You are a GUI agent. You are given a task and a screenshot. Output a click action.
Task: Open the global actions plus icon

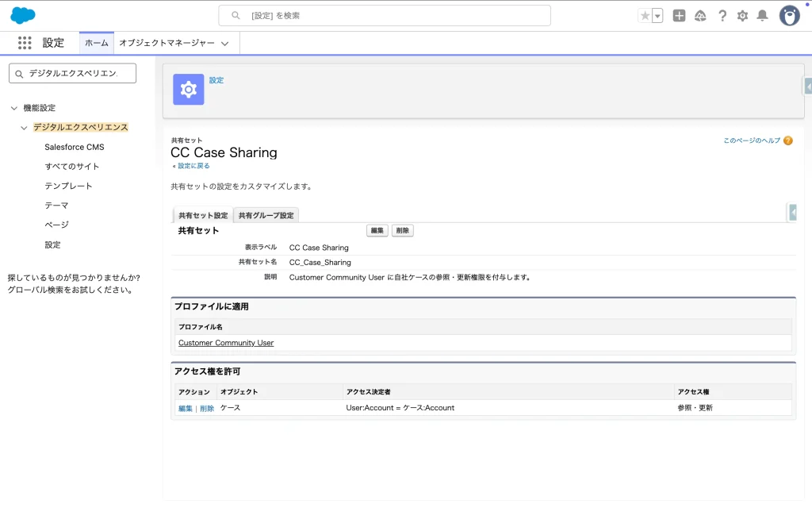coord(679,16)
